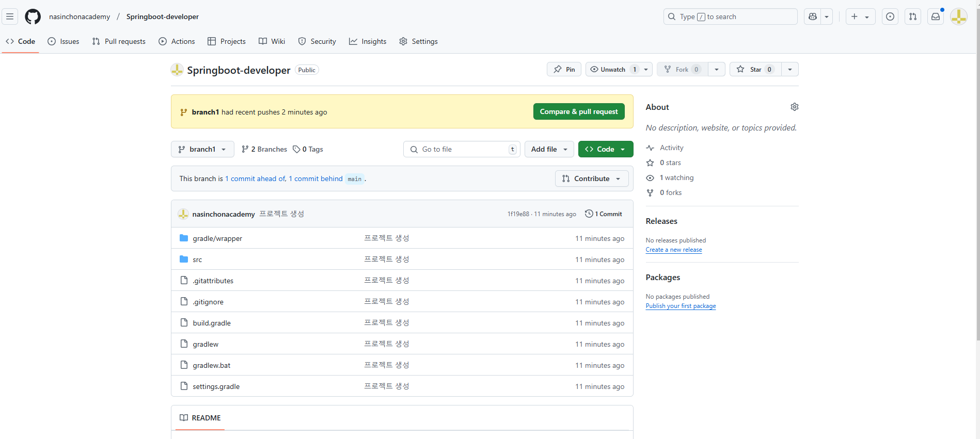980x439 pixels.
Task: View the 2 Branches link
Action: pyautogui.click(x=264, y=149)
